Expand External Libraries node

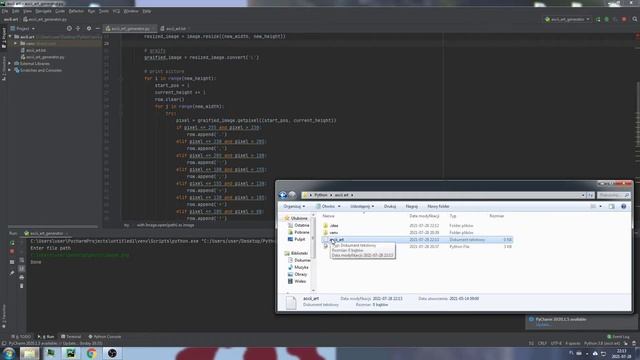[10, 64]
